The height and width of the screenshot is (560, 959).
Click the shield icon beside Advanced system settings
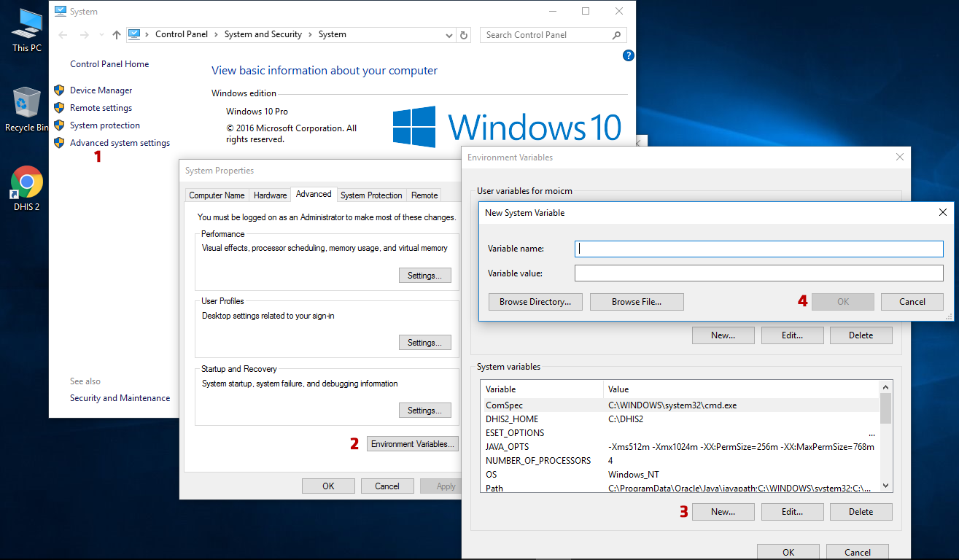click(x=60, y=143)
